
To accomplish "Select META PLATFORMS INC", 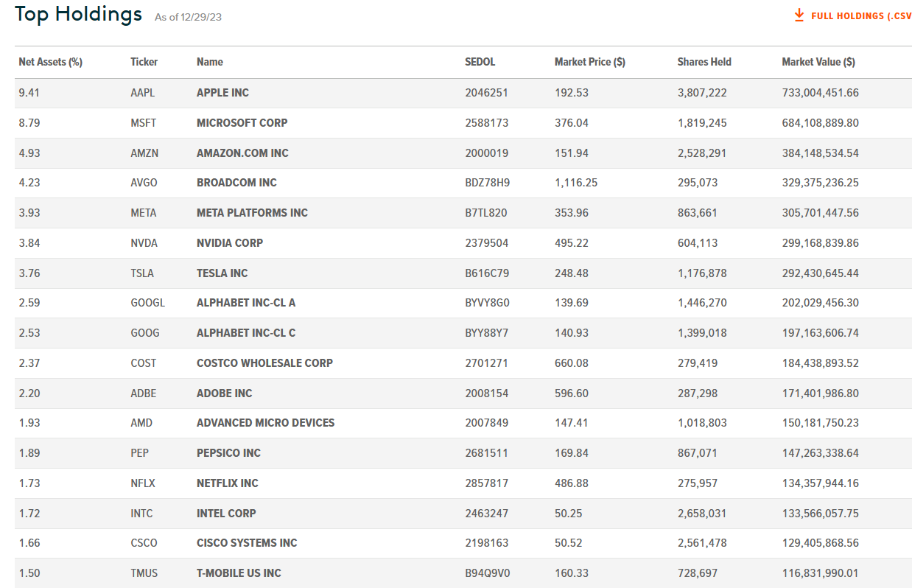I will (252, 213).
